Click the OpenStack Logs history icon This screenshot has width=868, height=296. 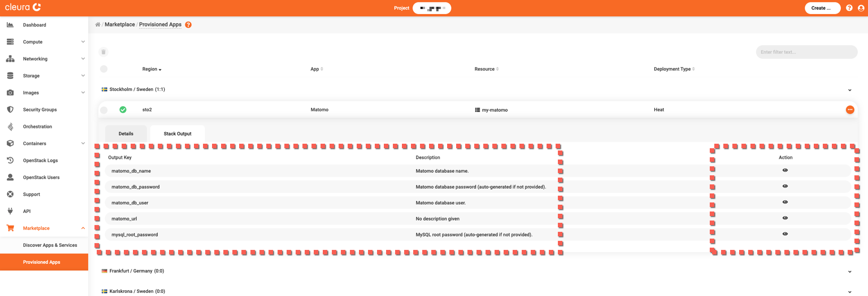point(10,160)
